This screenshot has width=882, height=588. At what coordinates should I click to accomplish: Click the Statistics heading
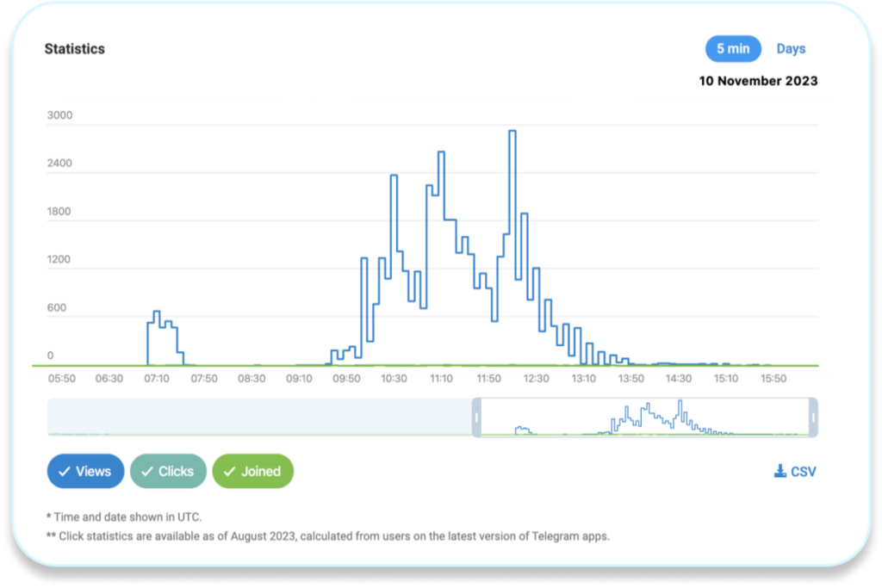[75, 49]
